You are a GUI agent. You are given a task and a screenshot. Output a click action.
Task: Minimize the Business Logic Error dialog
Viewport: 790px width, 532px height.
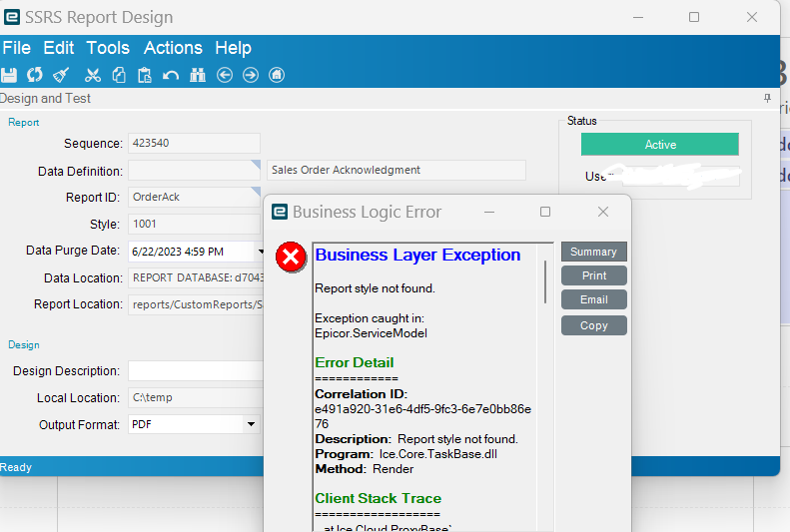click(x=488, y=212)
